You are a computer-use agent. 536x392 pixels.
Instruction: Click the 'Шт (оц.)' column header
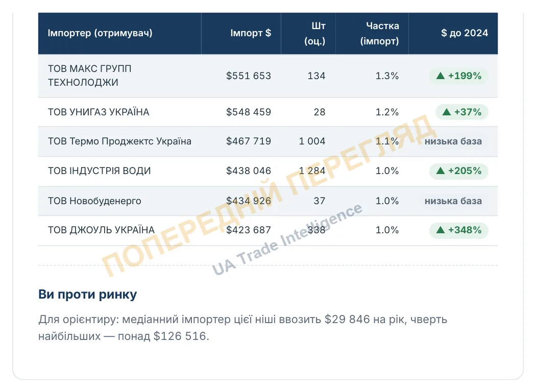(315, 34)
